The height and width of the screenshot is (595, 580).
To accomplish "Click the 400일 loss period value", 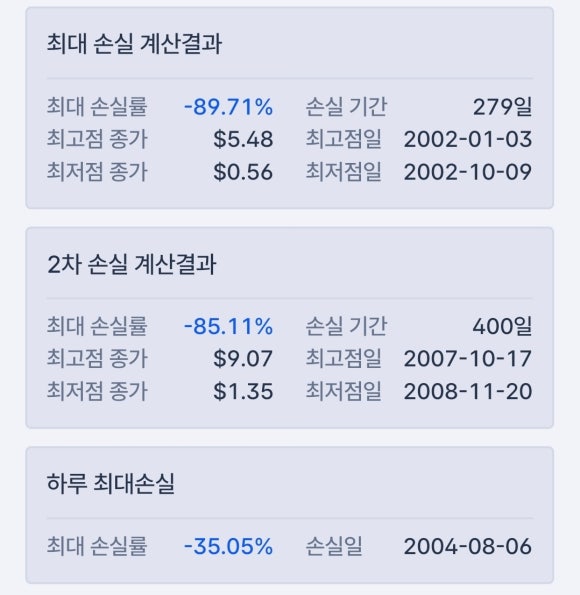I will point(502,326).
